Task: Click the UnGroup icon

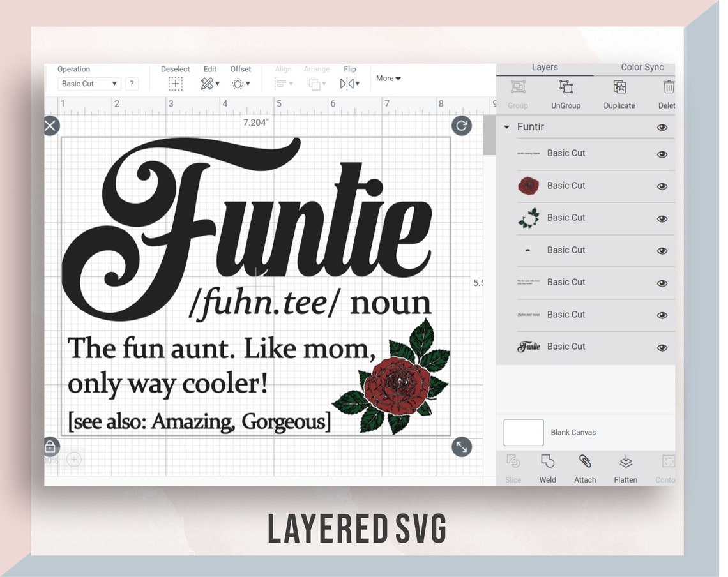Action: pyautogui.click(x=566, y=93)
